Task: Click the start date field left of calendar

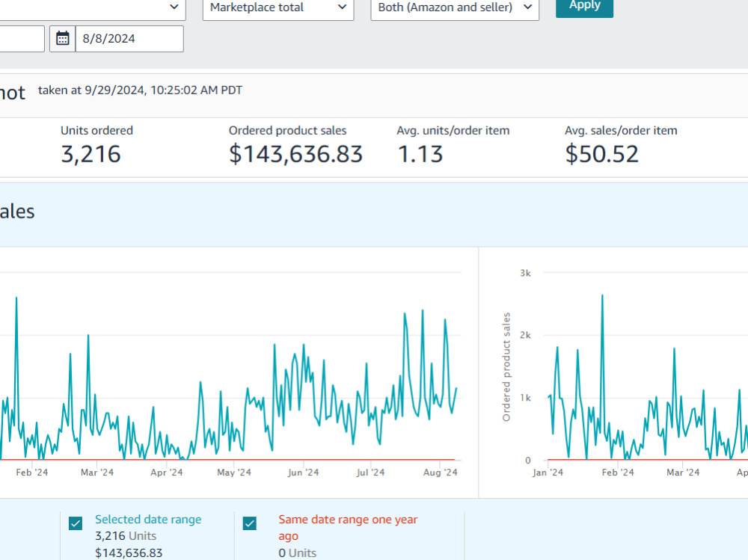Action: 22,39
